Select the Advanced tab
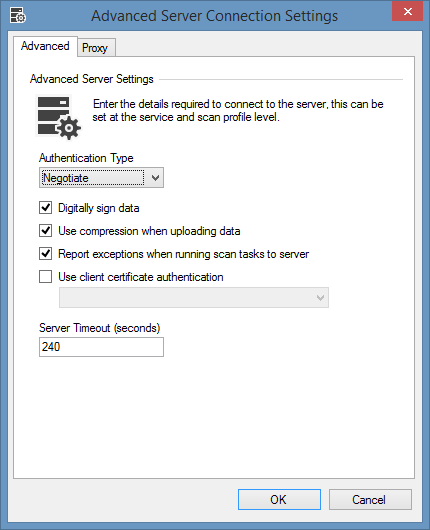Screen dimensions: 430x530 click(x=45, y=46)
